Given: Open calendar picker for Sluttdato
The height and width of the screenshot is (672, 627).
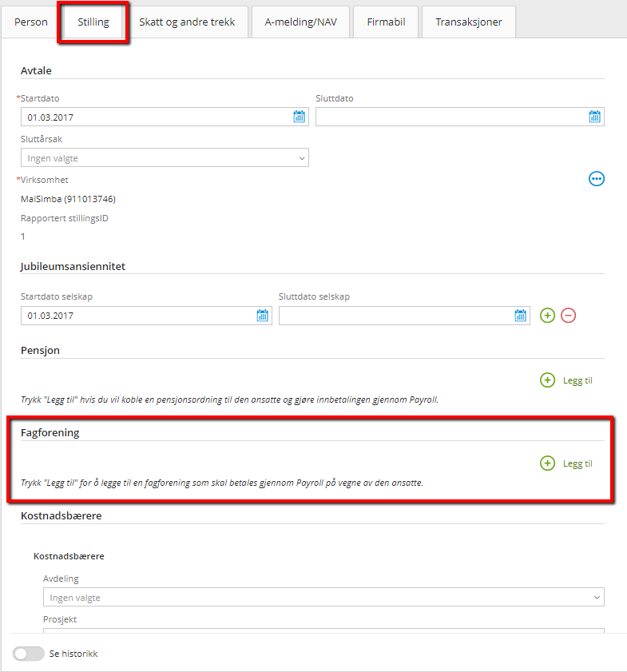Looking at the screenshot, I should (x=594, y=117).
